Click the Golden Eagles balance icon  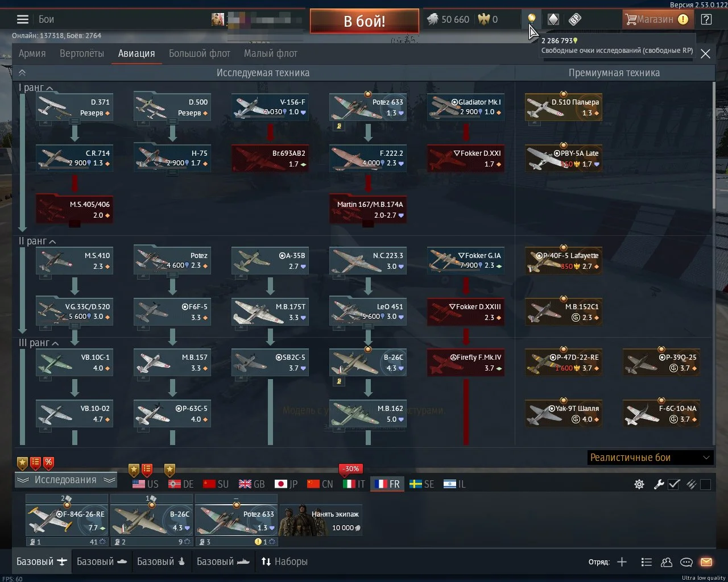pyautogui.click(x=483, y=19)
